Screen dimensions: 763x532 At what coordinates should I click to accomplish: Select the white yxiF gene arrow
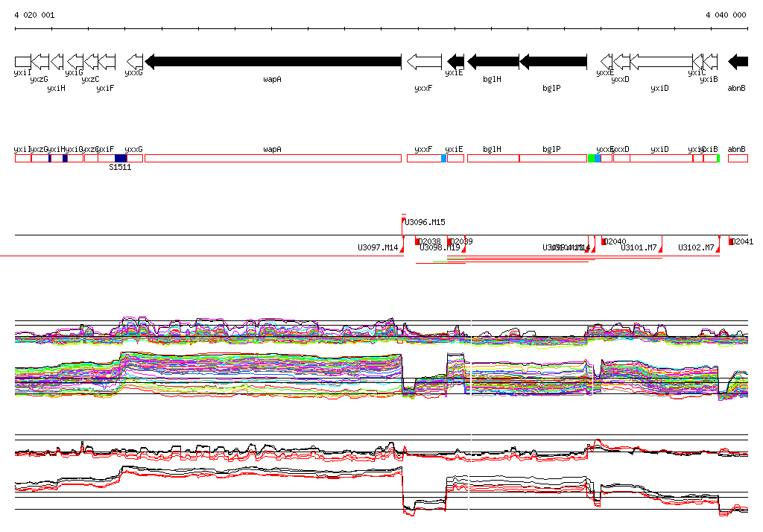[107, 62]
